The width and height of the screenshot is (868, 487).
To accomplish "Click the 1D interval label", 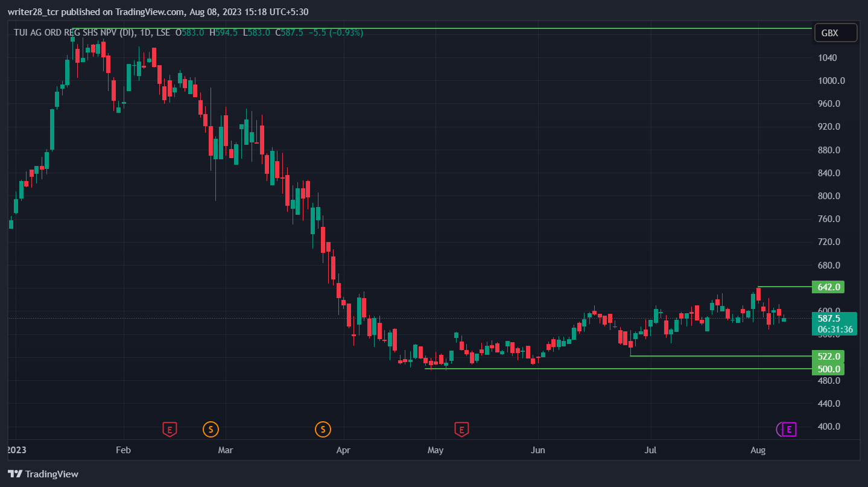I will click(146, 33).
